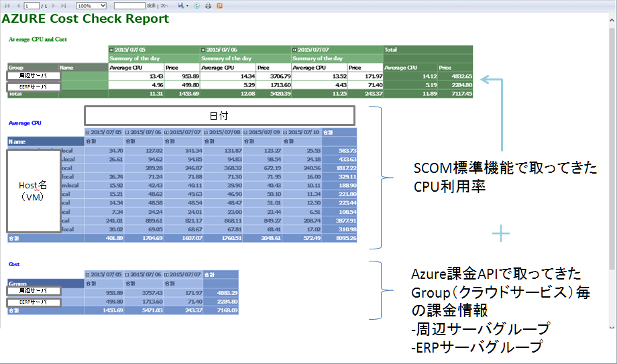This screenshot has width=617, height=364.
Task: Toggle 2015/07/06 column in Average CPU table
Action: pyautogui.click(x=127, y=133)
